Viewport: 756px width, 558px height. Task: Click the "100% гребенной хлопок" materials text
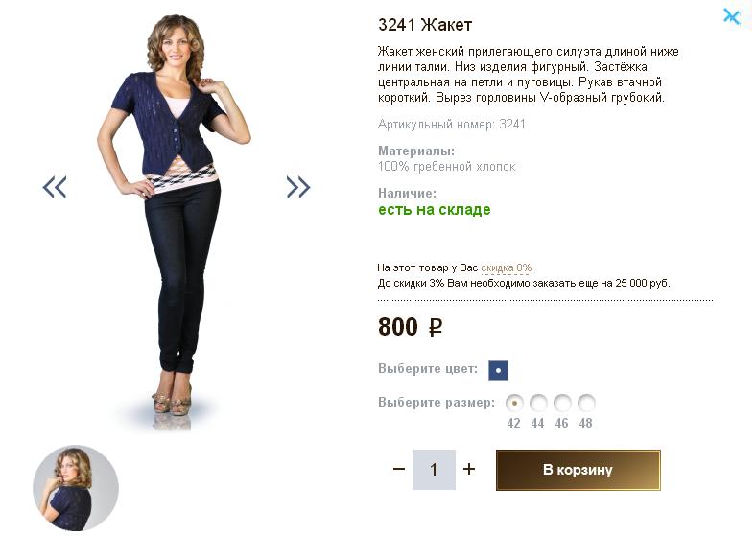[x=446, y=167]
